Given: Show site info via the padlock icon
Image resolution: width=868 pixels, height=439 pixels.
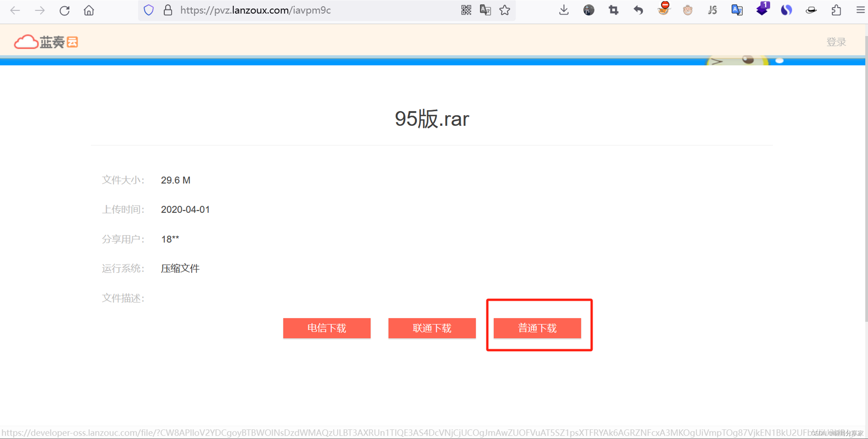Looking at the screenshot, I should (168, 10).
